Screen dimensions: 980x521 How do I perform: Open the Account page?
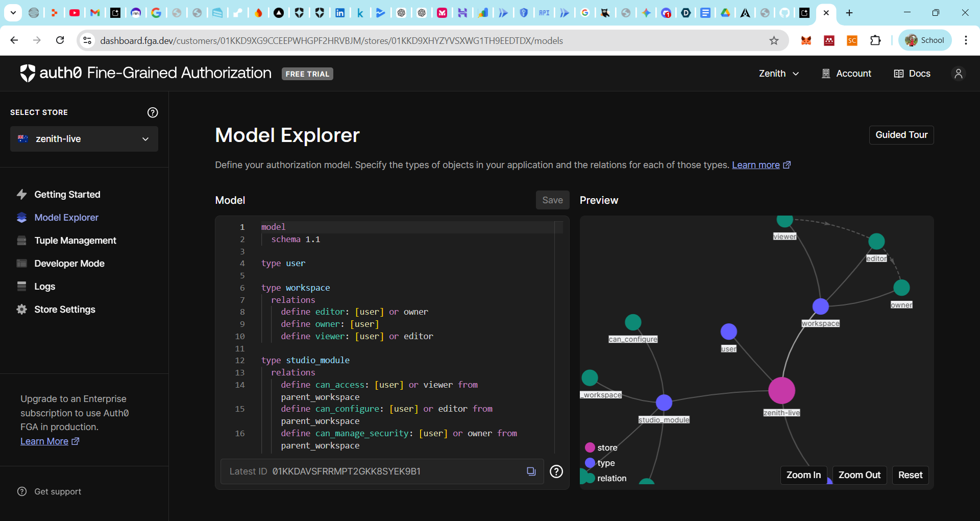pos(847,74)
